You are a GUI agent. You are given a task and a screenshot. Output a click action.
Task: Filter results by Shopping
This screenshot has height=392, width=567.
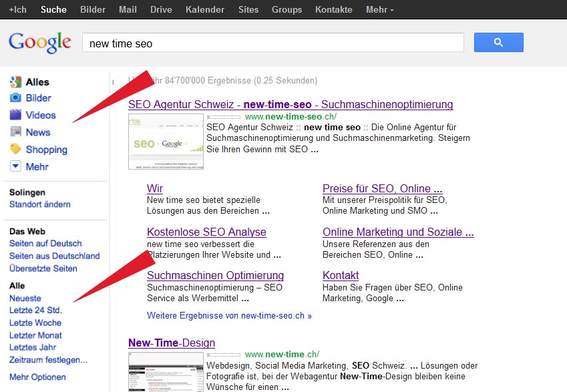pyautogui.click(x=46, y=150)
